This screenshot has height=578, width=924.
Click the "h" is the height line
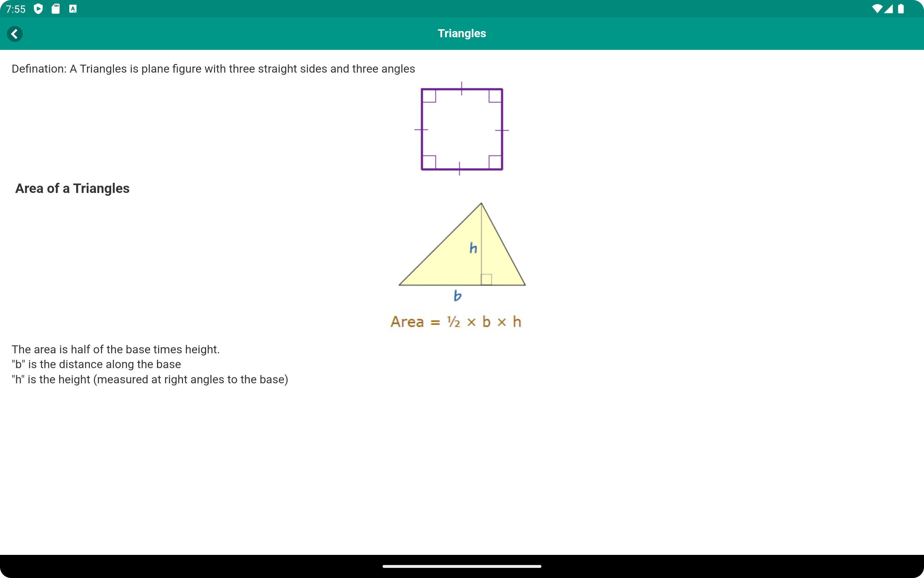click(x=150, y=380)
